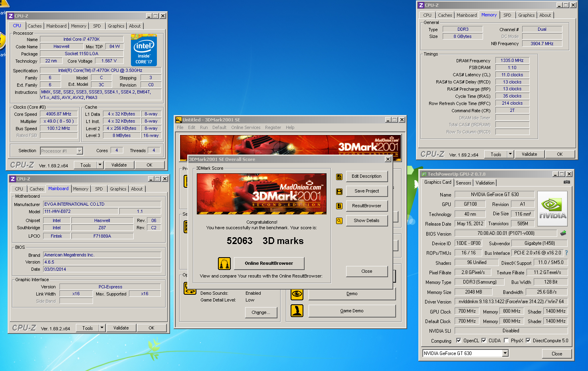Click the 52063 score text
Screen dimensions: 588x371
240,241
